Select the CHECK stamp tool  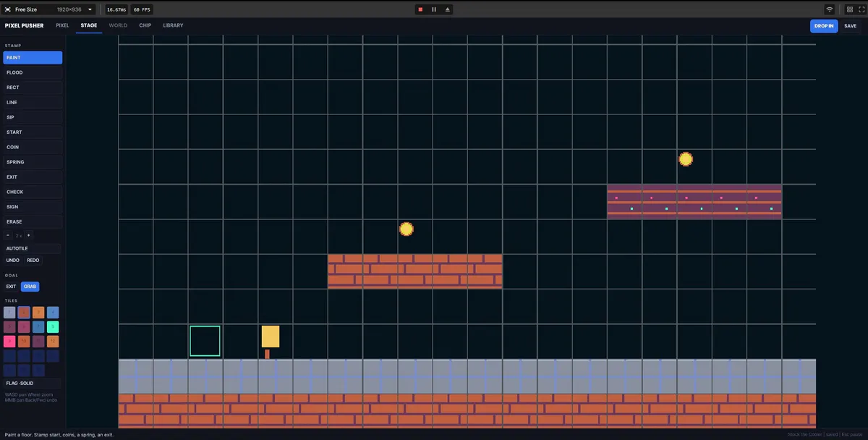click(x=33, y=192)
